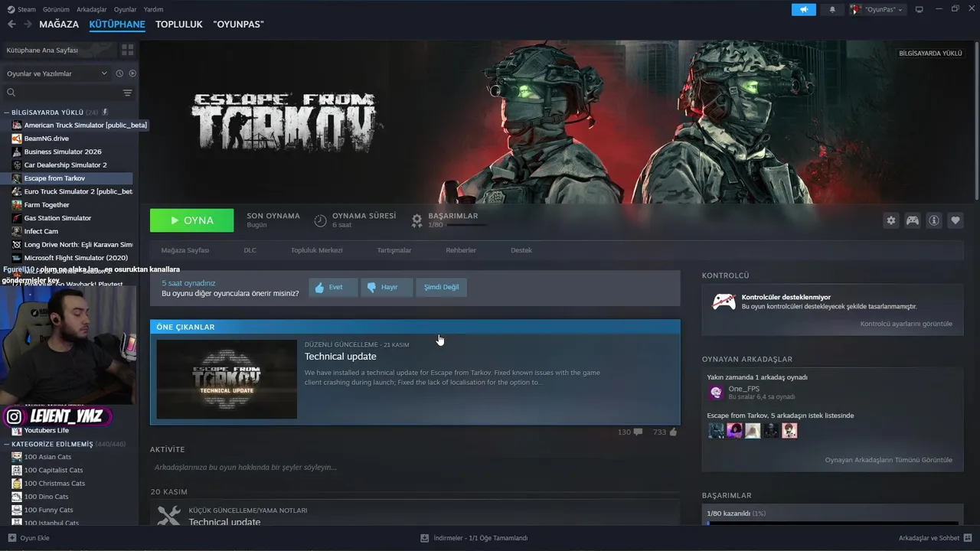Open Oynayan Arkadaşların Tümünü Görüntüle link
This screenshot has height=551, width=980.
coord(889,460)
